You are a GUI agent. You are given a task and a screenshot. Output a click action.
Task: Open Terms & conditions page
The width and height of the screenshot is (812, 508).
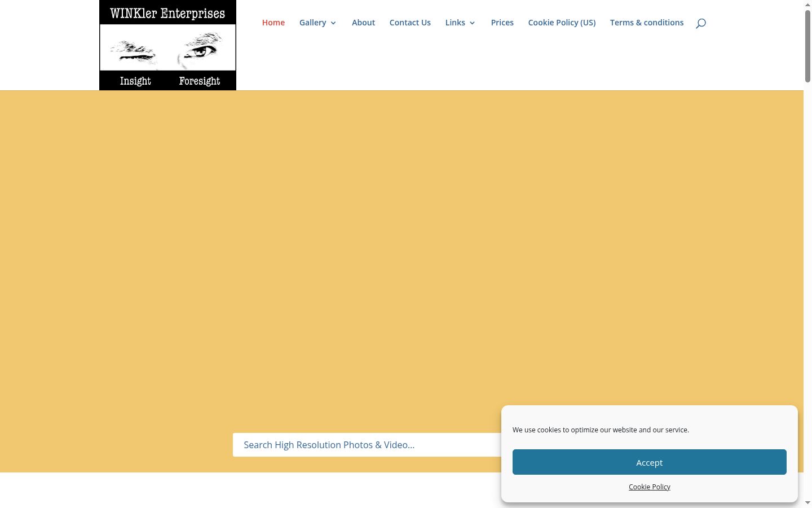[x=647, y=23]
